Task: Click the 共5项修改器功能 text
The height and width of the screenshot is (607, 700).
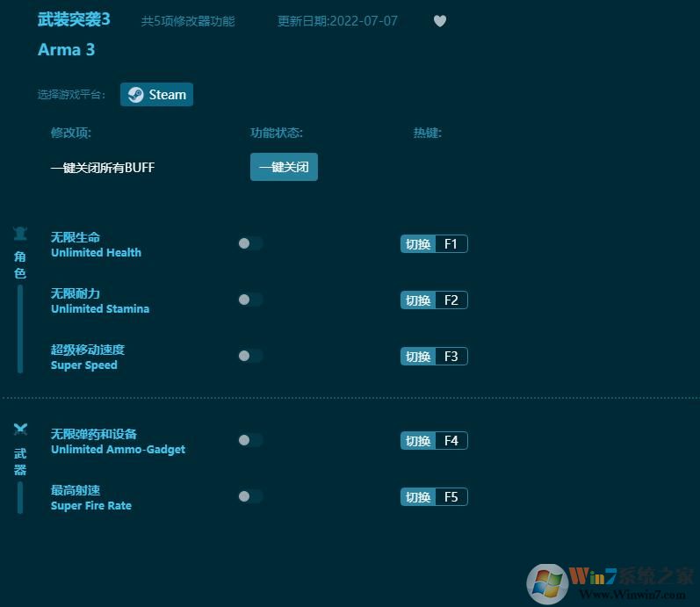Action: [188, 21]
